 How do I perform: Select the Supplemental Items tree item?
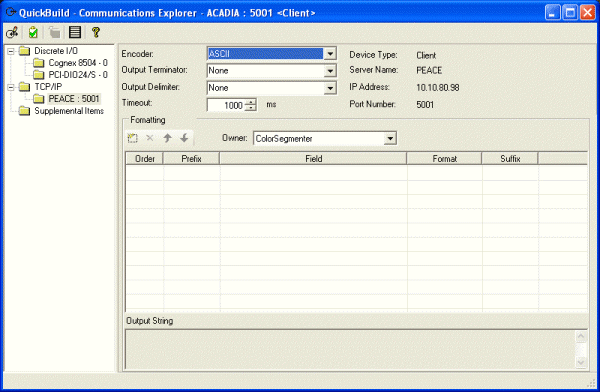[69, 111]
